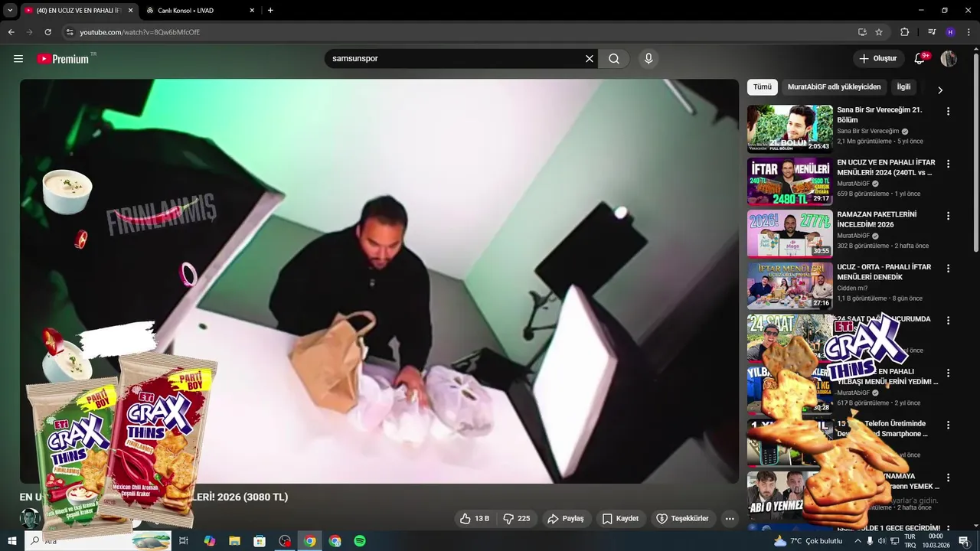Open options for UCUZ - ORTA - PAHALI video
980x551 pixels.
[x=948, y=269]
